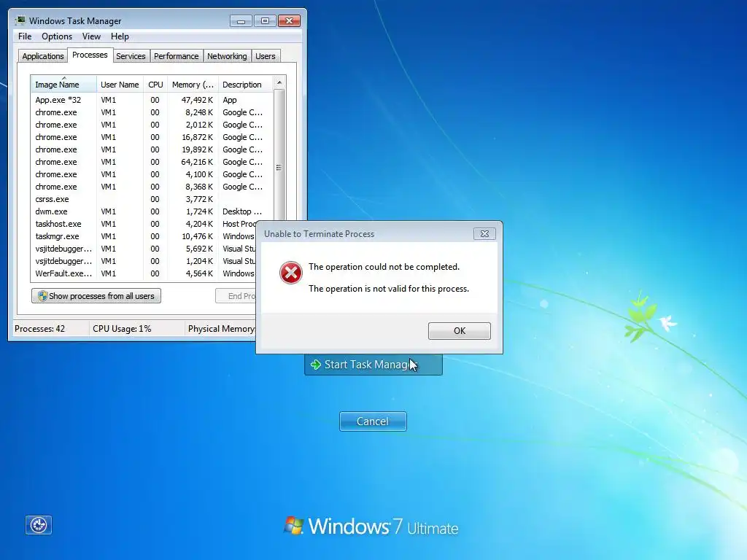The width and height of the screenshot is (747, 560).
Task: Switch to the Users tab
Action: [265, 56]
